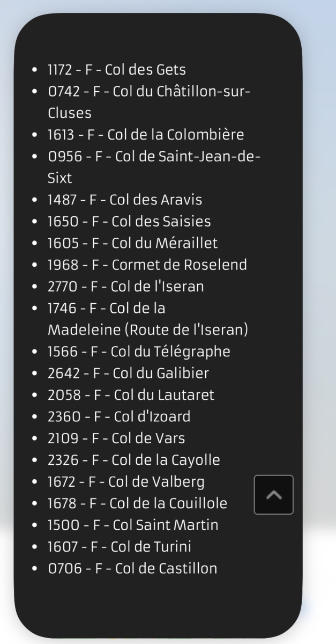Click the Col de la Cayolle entry

[133, 460]
